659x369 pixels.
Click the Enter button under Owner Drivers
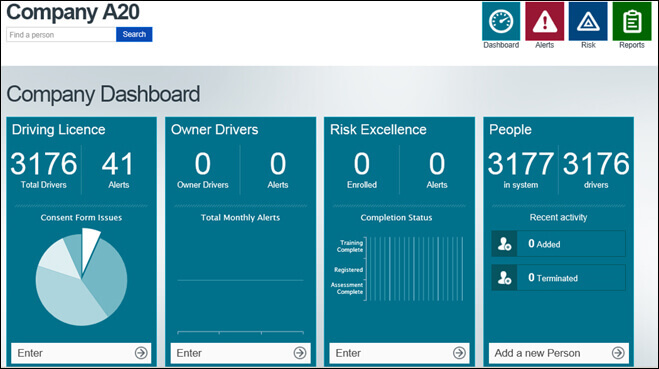tap(240, 353)
